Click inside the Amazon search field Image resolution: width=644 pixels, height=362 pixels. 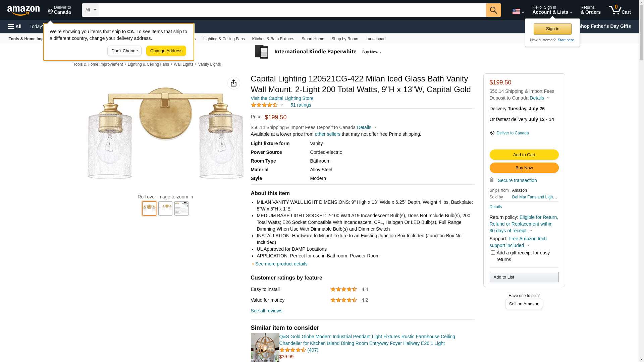(292, 10)
